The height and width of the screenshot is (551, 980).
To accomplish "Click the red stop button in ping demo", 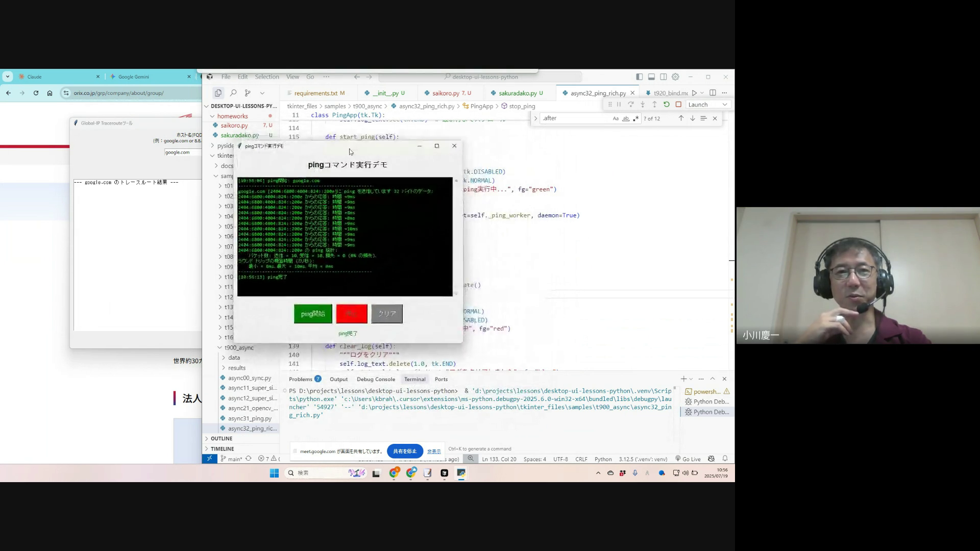I will coord(352,314).
